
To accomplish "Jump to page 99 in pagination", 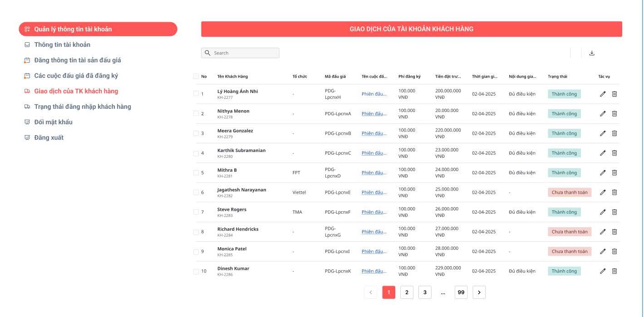I will click(x=461, y=293).
